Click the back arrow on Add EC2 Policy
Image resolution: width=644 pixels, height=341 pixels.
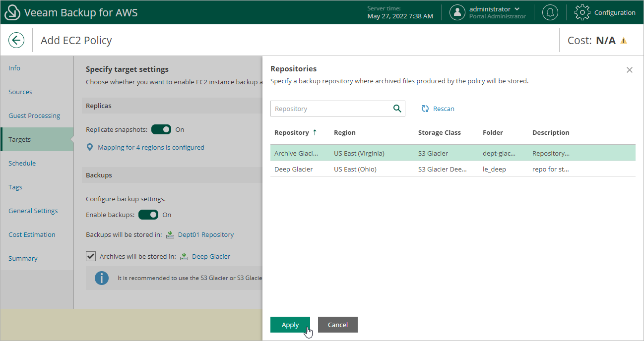pos(16,40)
